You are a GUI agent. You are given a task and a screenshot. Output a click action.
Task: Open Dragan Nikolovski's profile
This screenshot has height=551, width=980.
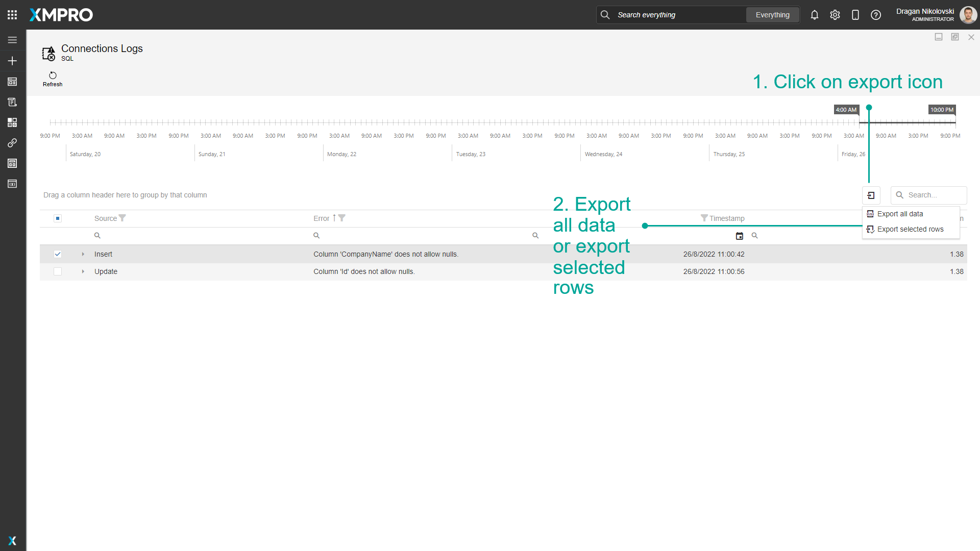tap(968, 15)
